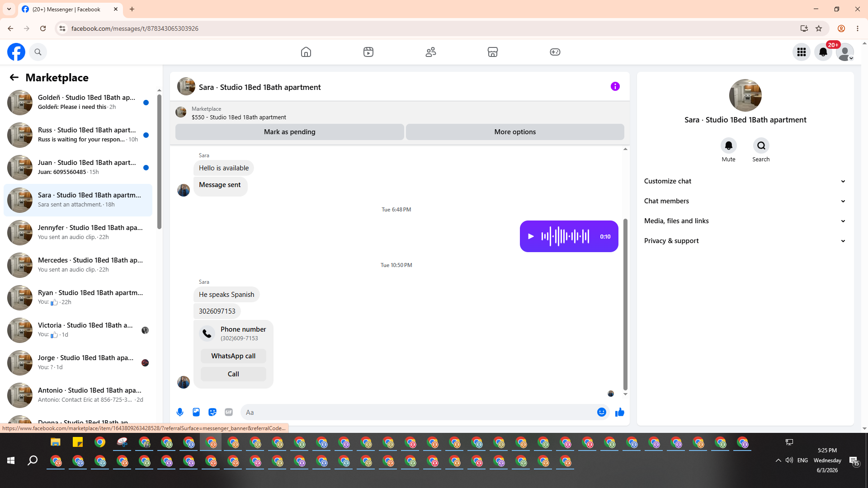Image resolution: width=868 pixels, height=488 pixels.
Task: Open Antonio conversation in the list
Action: coord(78,395)
